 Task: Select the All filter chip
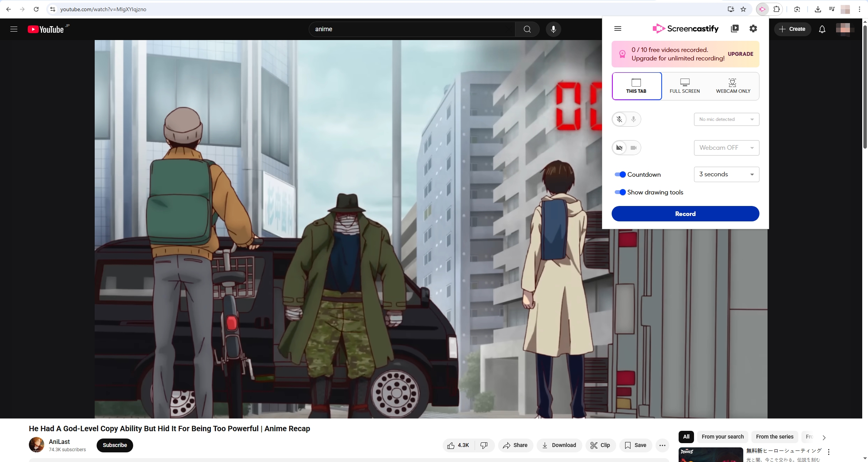pyautogui.click(x=686, y=437)
